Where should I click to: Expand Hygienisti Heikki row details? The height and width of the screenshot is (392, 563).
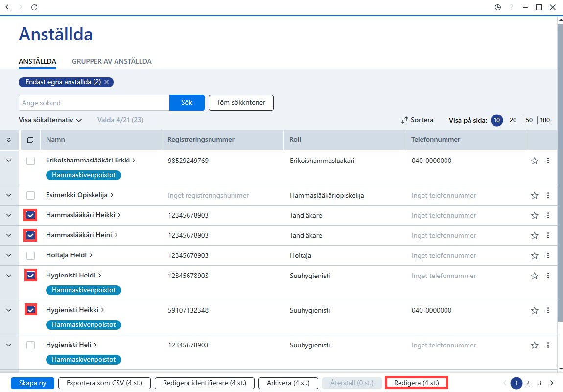click(9, 310)
